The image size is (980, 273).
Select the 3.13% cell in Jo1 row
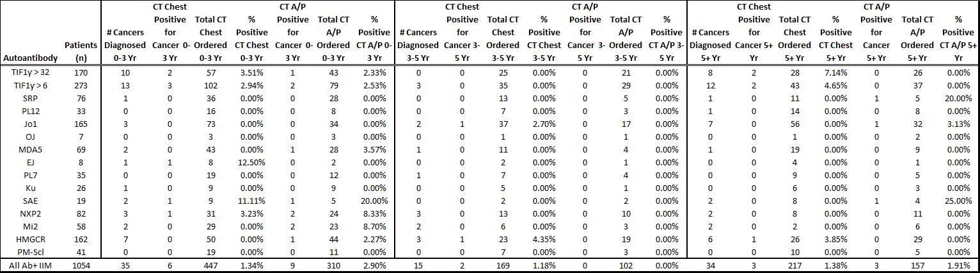(x=958, y=124)
